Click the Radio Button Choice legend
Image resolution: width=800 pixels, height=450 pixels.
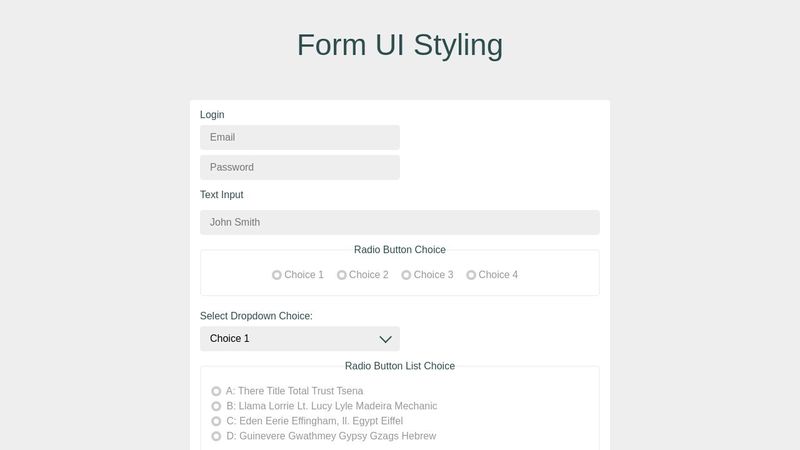click(400, 250)
